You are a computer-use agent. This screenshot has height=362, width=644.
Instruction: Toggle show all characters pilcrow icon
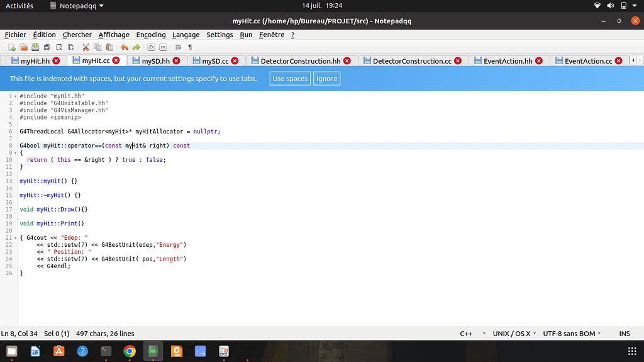190,47
